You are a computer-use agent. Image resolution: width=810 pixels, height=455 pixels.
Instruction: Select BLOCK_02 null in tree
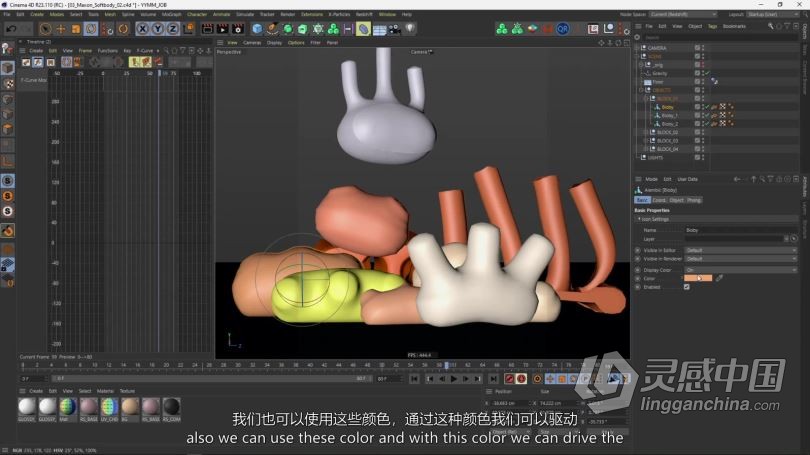[x=667, y=132]
